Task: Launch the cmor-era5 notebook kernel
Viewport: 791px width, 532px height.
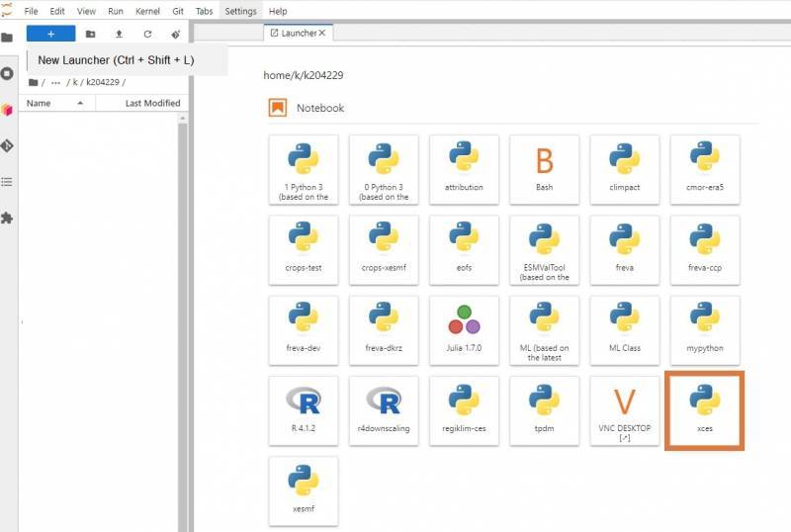Action: [x=705, y=170]
